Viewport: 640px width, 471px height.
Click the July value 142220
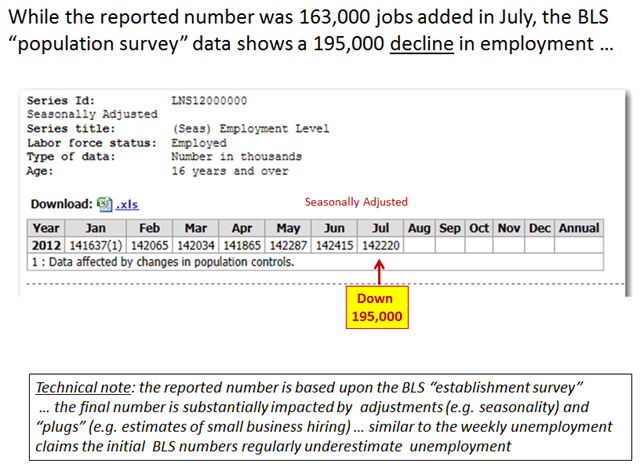pyautogui.click(x=380, y=245)
